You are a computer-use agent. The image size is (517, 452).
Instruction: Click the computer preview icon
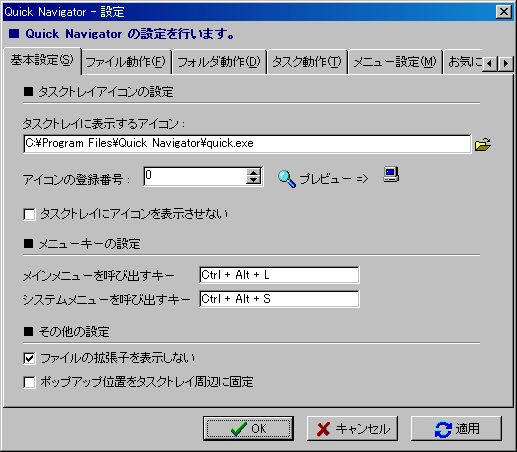pyautogui.click(x=391, y=174)
